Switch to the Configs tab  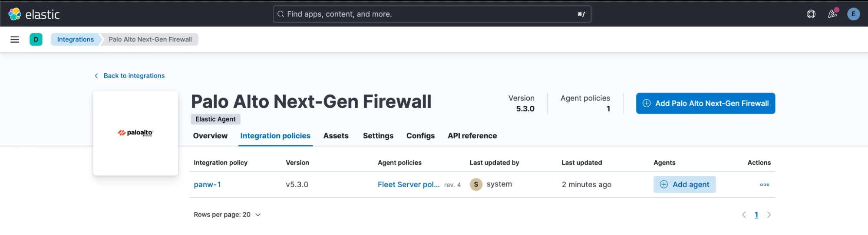(420, 136)
